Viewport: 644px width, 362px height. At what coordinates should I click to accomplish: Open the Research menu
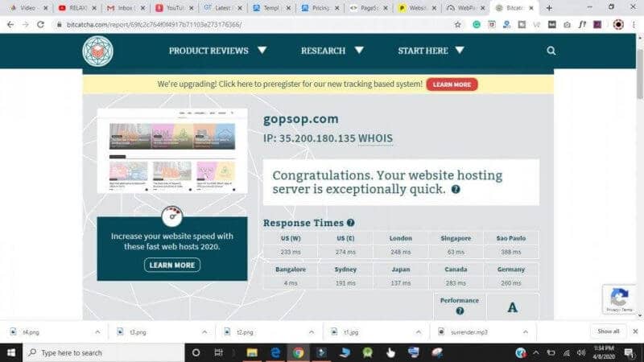(323, 51)
